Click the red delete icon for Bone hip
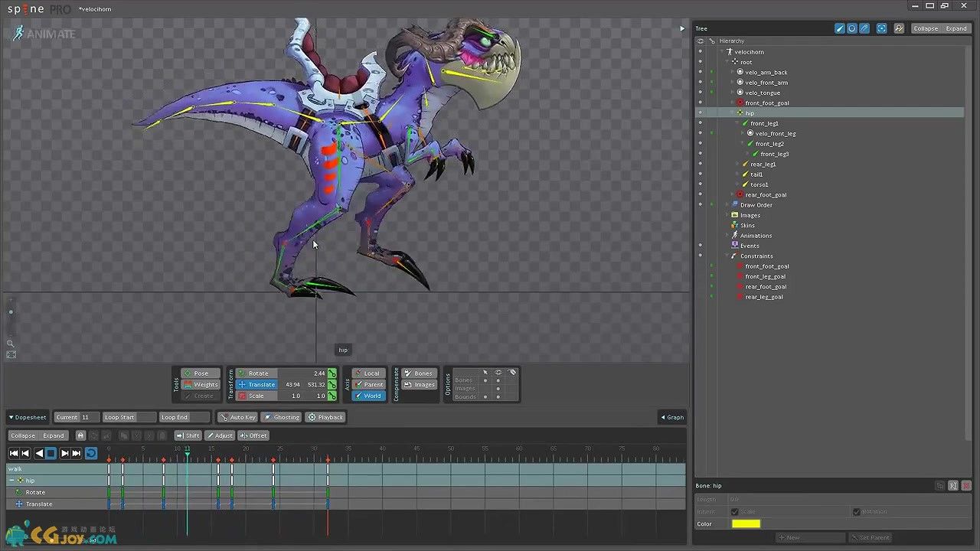The image size is (980, 551). pyautogui.click(x=967, y=486)
